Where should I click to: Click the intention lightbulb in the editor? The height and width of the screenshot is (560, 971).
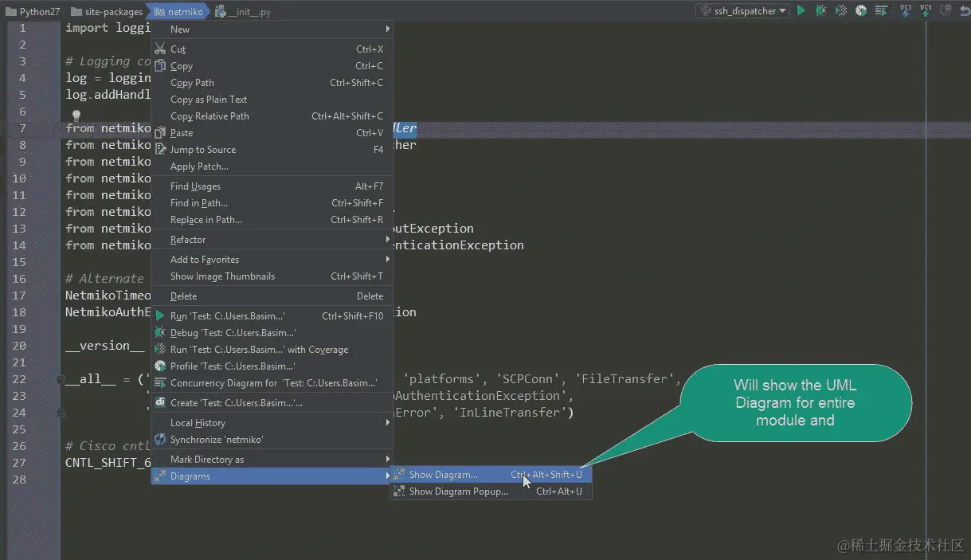click(x=76, y=116)
